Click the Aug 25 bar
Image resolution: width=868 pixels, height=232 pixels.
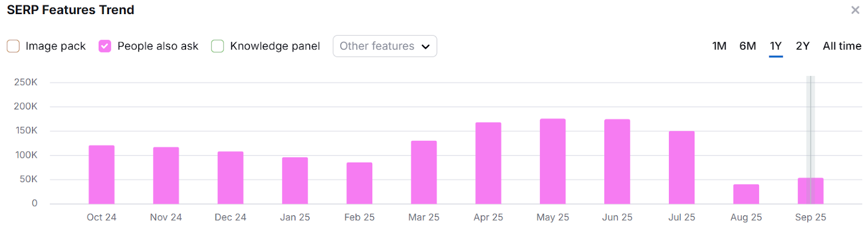(746, 194)
